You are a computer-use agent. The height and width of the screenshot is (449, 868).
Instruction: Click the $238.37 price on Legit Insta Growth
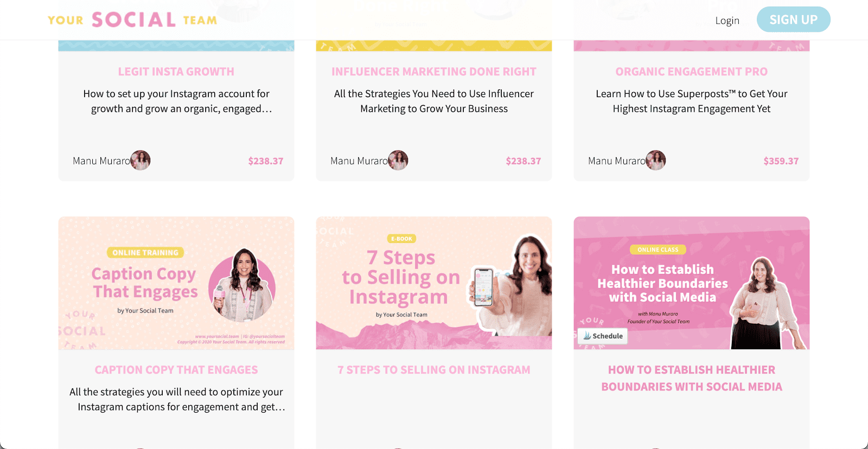[x=266, y=161]
